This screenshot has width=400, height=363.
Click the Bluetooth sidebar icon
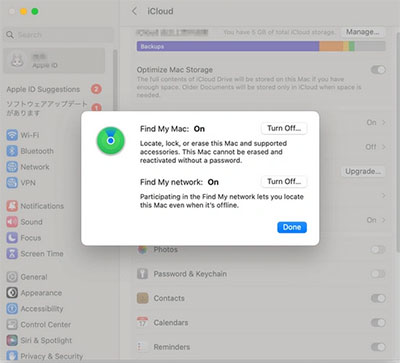coord(12,151)
